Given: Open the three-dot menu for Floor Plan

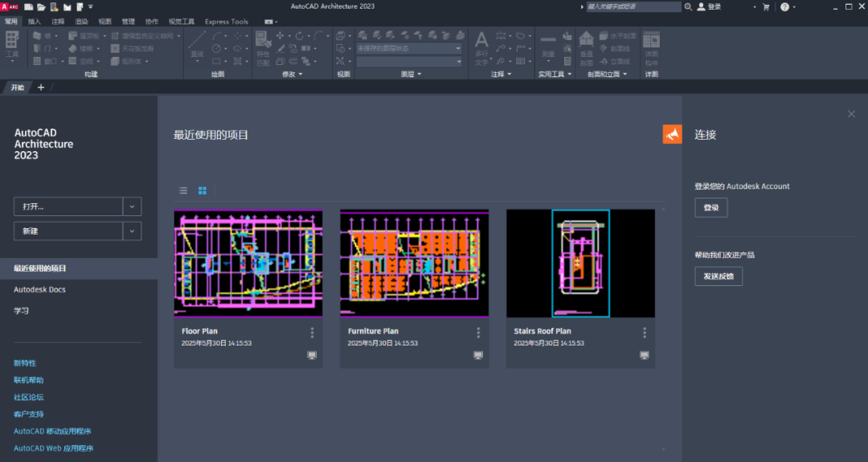Looking at the screenshot, I should pos(312,333).
